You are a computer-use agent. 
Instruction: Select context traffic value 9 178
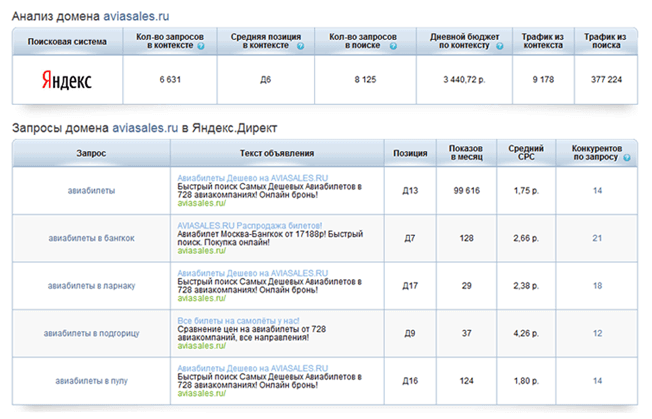[543, 79]
